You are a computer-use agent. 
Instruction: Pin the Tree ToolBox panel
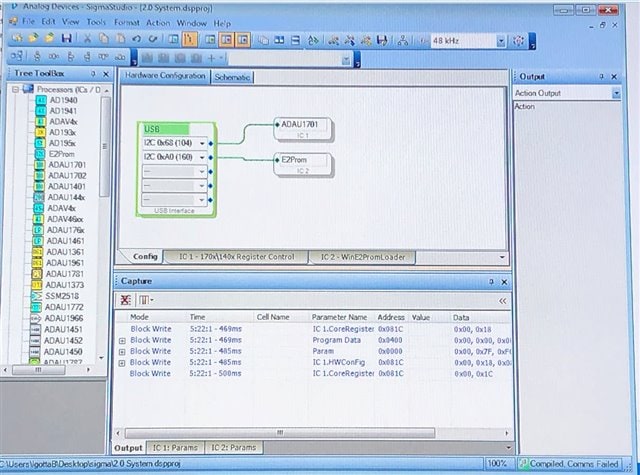[93, 74]
